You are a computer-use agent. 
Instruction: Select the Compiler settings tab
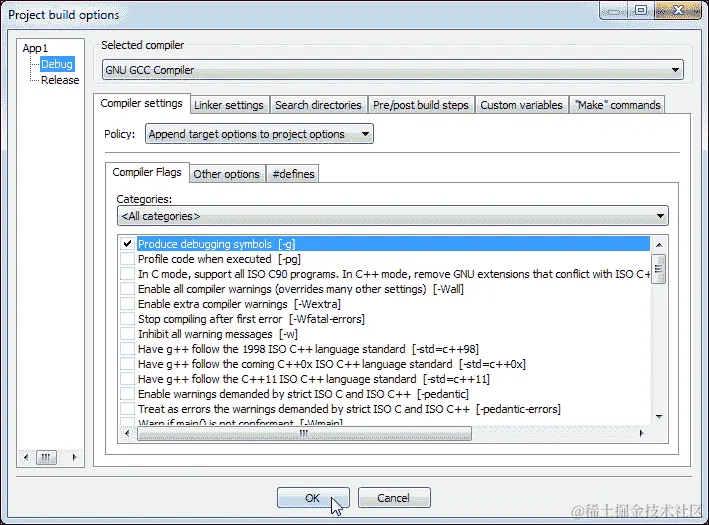[142, 104]
